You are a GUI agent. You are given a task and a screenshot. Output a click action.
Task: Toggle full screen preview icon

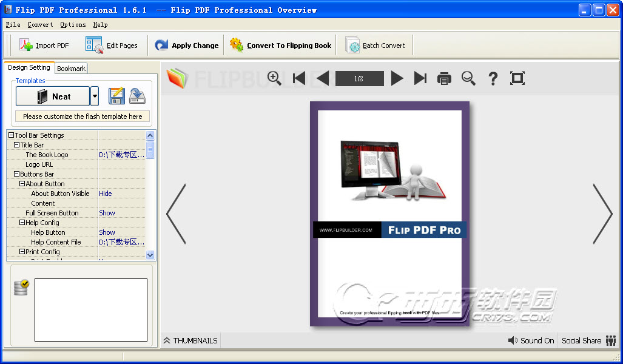pos(517,78)
